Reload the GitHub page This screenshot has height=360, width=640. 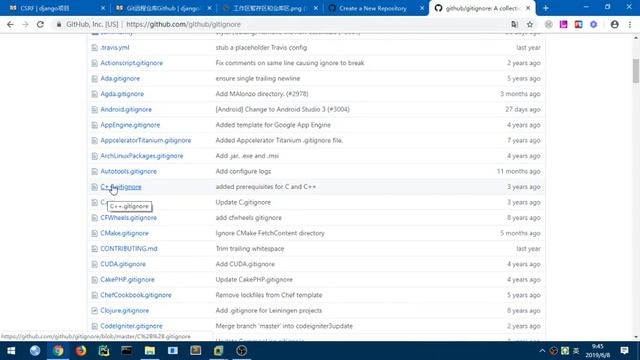pos(40,24)
